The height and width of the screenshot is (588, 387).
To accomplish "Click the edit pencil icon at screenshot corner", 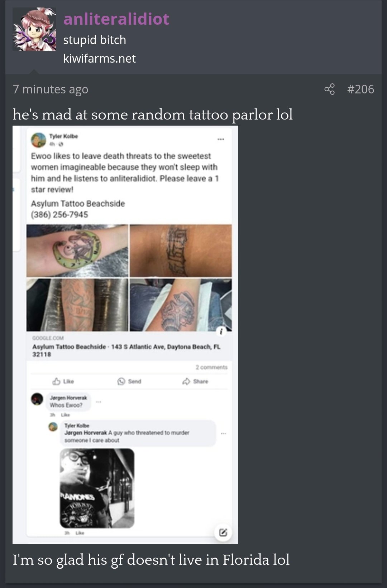I will click(223, 532).
